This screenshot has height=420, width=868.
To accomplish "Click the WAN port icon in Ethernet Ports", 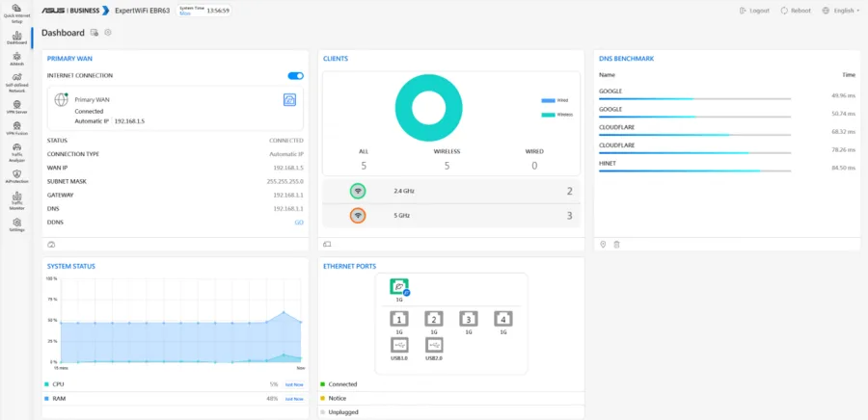I will 399,287.
